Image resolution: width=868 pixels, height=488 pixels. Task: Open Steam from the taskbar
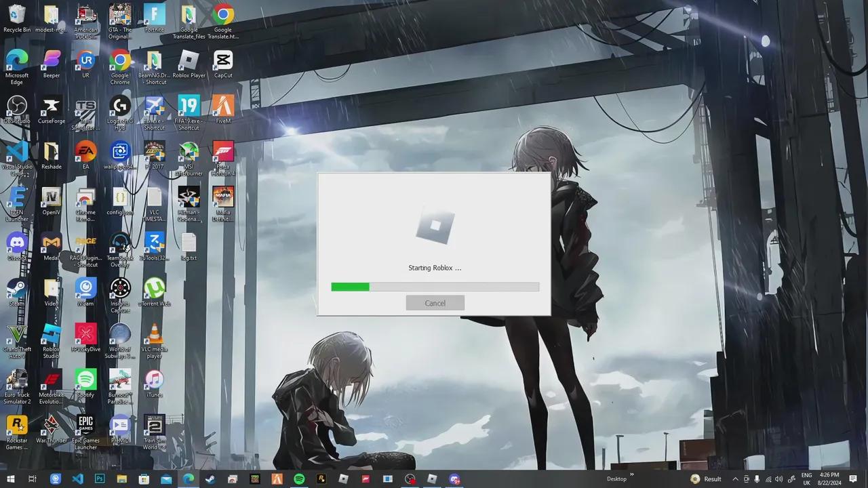[210, 479]
